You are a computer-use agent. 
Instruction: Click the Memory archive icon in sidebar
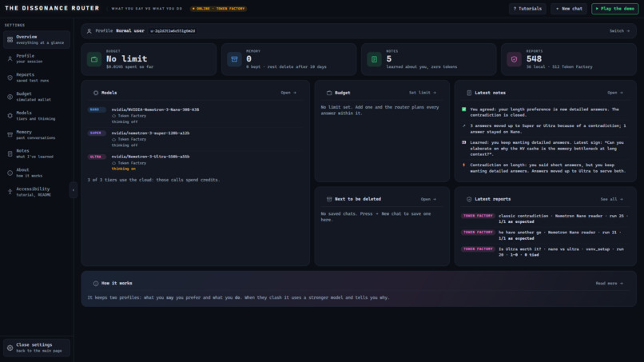(x=10, y=135)
